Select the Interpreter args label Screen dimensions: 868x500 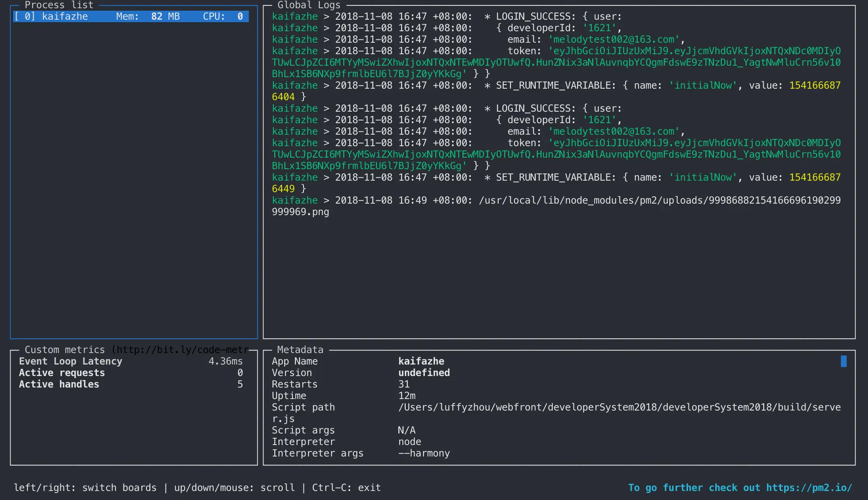(318, 453)
